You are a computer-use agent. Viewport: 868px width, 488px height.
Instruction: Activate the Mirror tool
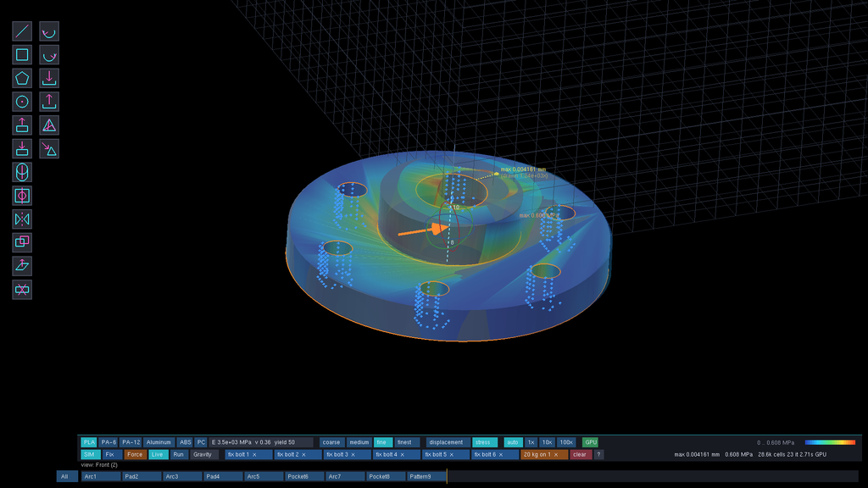(x=22, y=219)
